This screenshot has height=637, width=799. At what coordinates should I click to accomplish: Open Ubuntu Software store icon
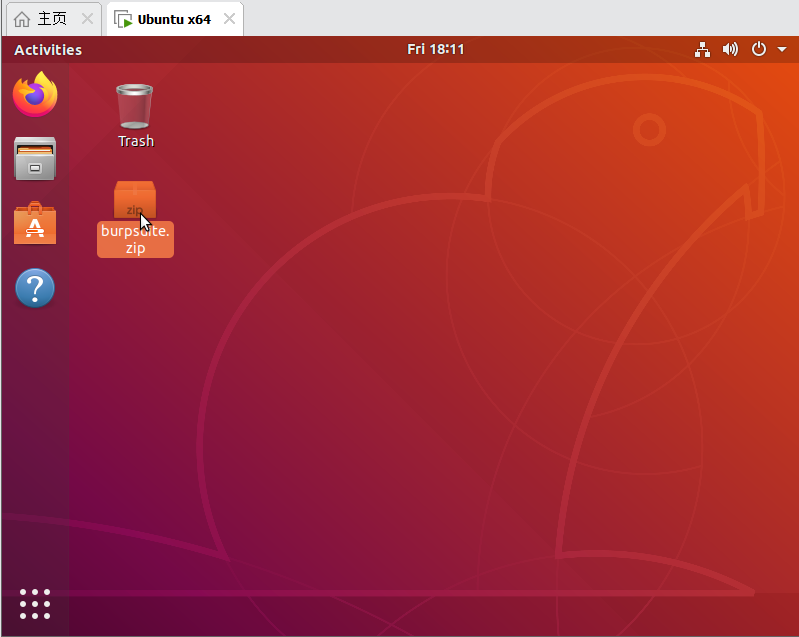coord(35,223)
